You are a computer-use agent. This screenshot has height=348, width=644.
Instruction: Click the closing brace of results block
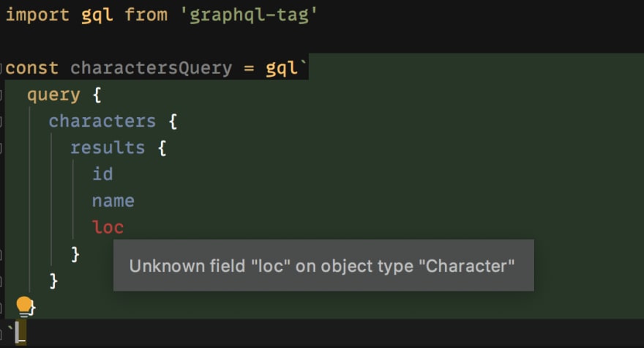75,254
